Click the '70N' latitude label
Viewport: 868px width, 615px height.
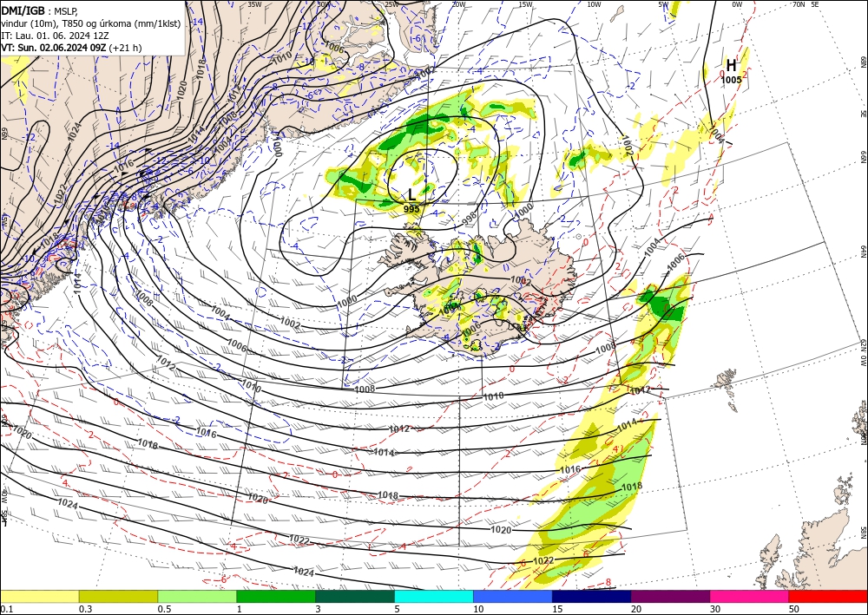coord(799,4)
